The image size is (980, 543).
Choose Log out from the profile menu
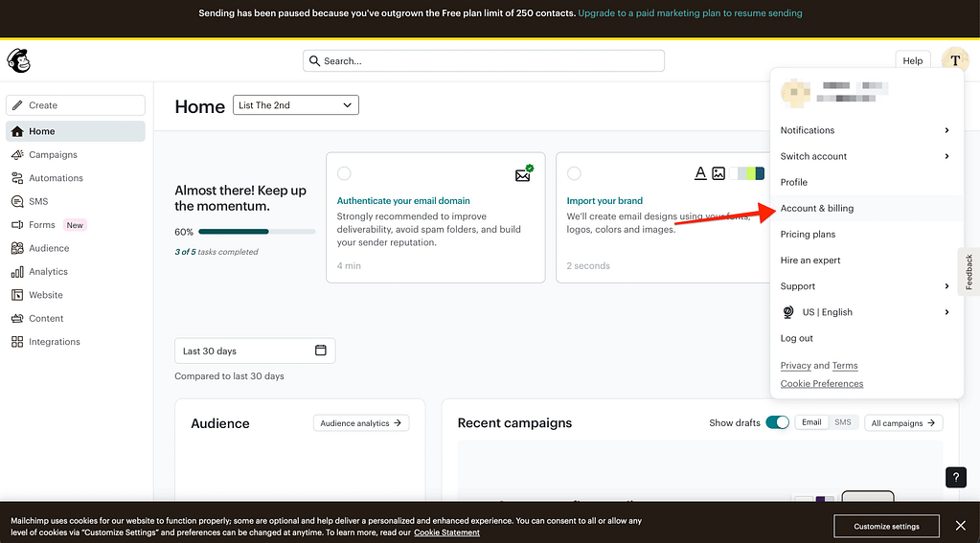[x=797, y=338]
